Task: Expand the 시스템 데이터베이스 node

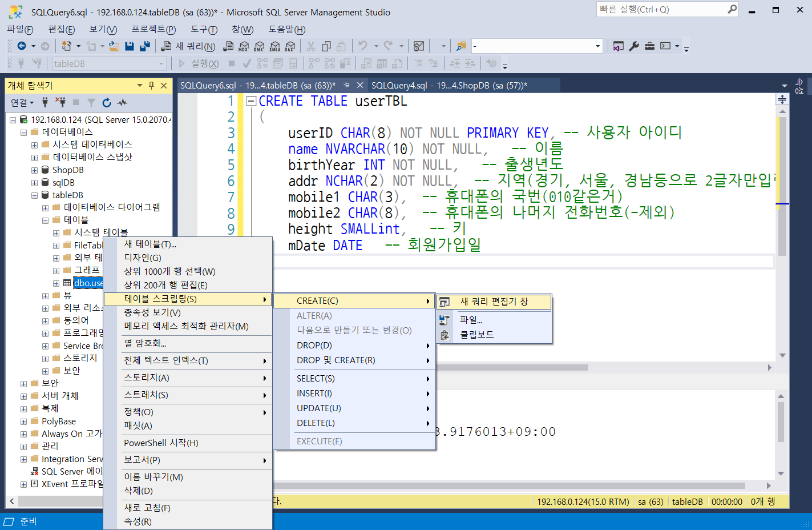Action: coord(34,145)
